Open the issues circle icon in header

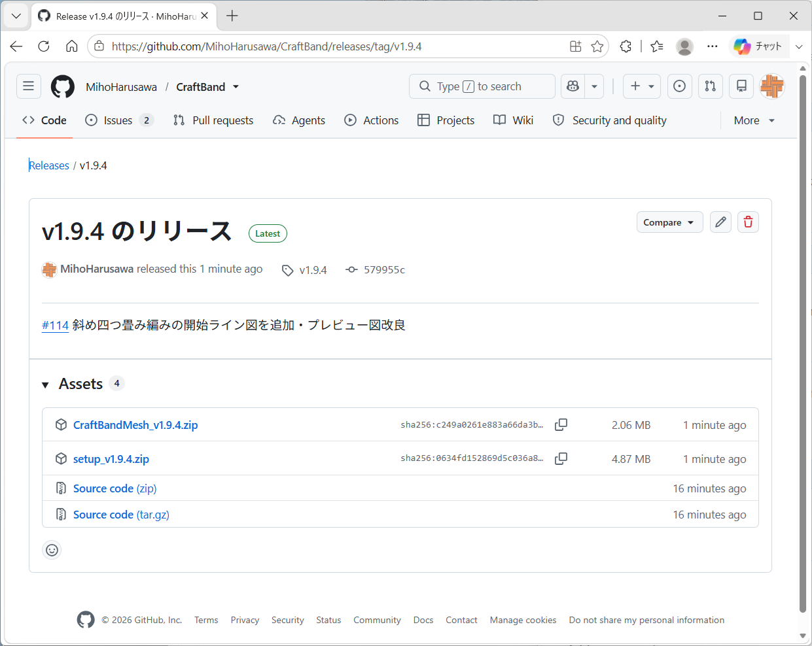(x=680, y=86)
